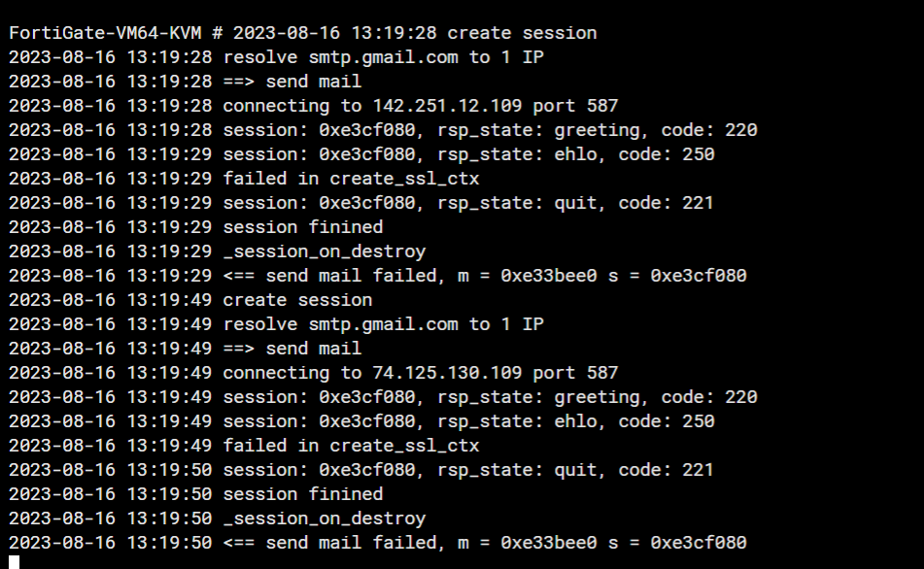The height and width of the screenshot is (569, 924).
Task: Click the 13:19:49 "create session" line
Action: pos(297,300)
